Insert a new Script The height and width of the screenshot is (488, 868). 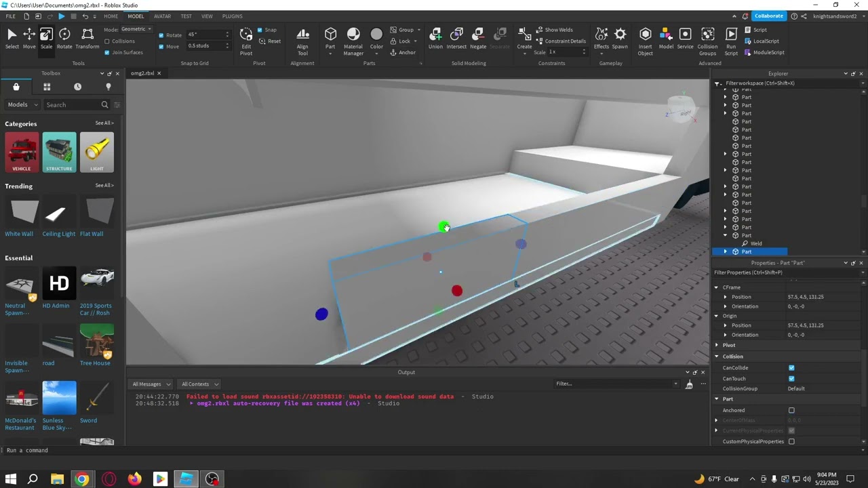coord(755,30)
